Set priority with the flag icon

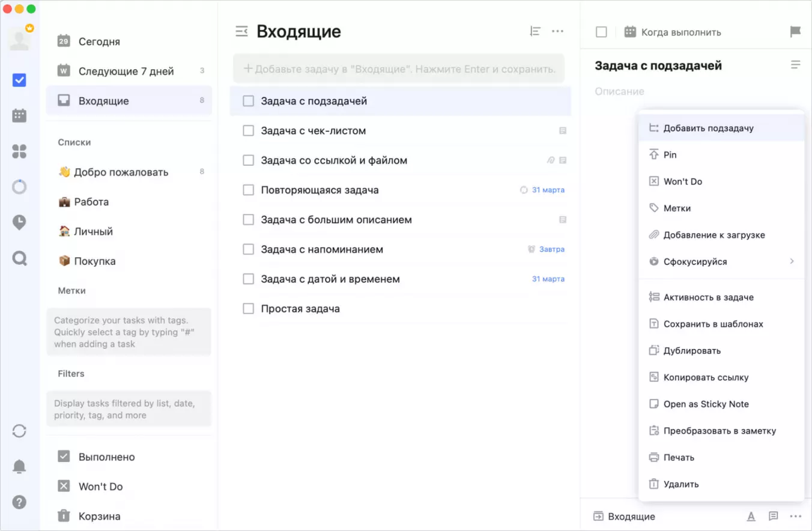[795, 32]
